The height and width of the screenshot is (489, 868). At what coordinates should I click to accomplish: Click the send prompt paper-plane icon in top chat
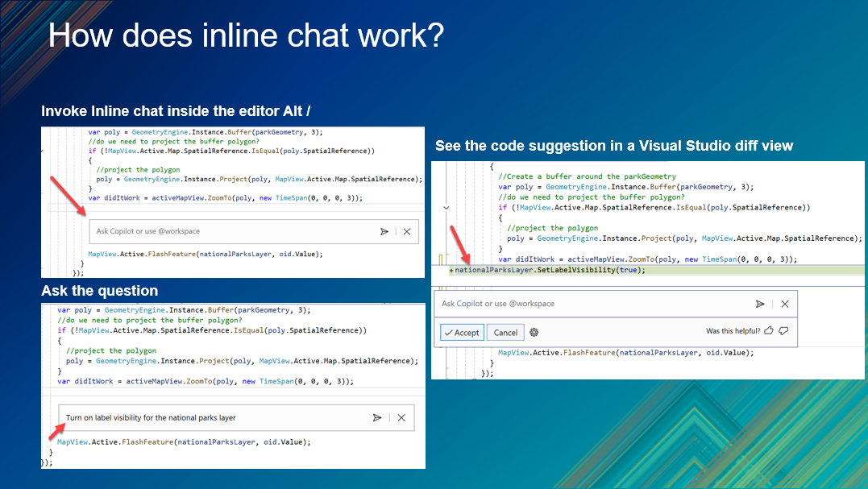[384, 231]
